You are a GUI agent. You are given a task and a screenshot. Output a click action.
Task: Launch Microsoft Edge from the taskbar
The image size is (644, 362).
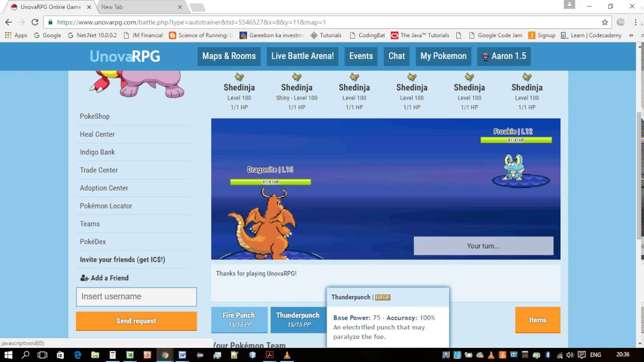tap(77, 355)
